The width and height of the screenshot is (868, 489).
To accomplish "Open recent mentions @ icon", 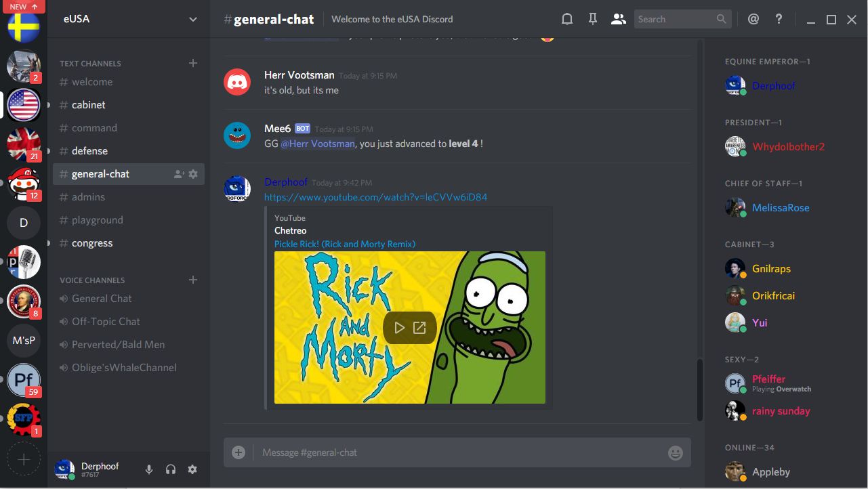I will pos(753,19).
